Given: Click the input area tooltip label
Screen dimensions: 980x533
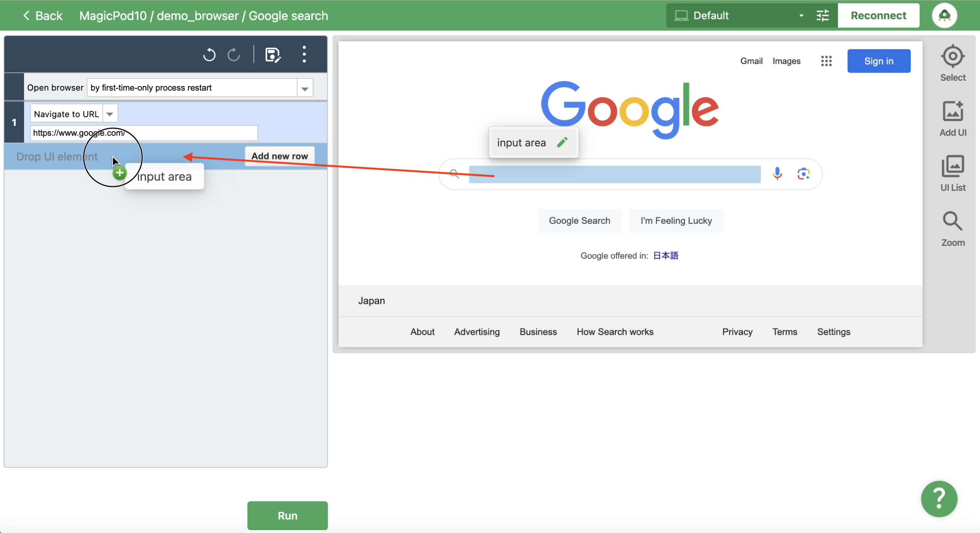Looking at the screenshot, I should [x=521, y=143].
